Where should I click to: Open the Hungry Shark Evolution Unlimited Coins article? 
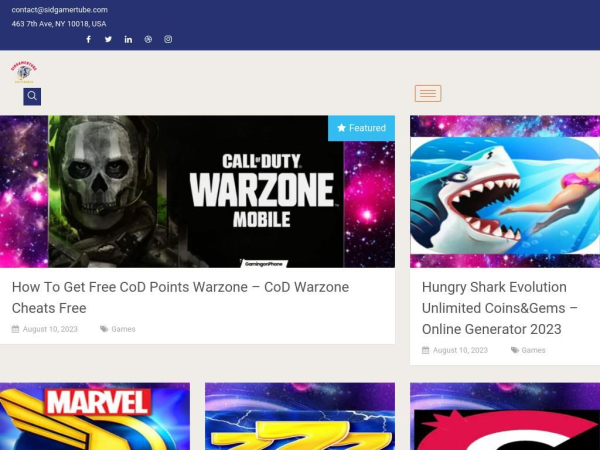click(x=500, y=308)
